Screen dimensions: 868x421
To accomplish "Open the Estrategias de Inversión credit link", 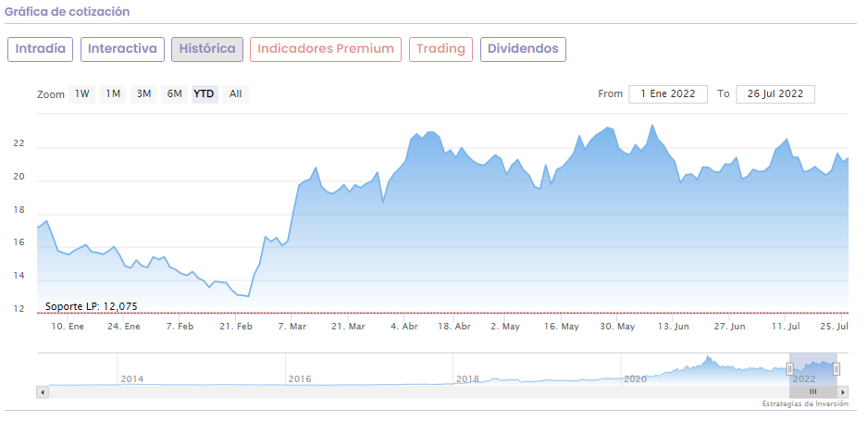I will (802, 404).
